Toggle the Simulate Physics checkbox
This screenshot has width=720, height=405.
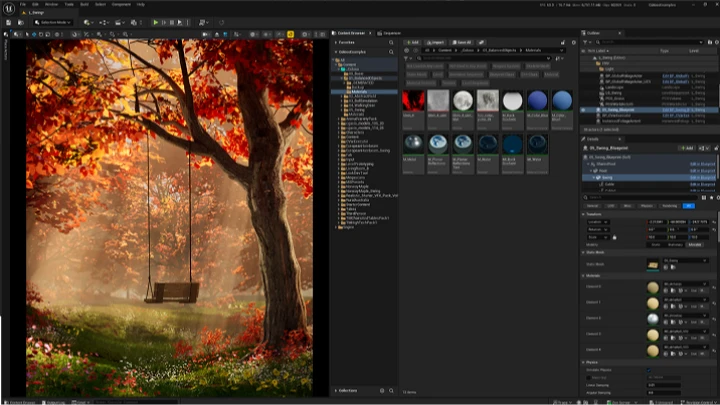tap(649, 370)
